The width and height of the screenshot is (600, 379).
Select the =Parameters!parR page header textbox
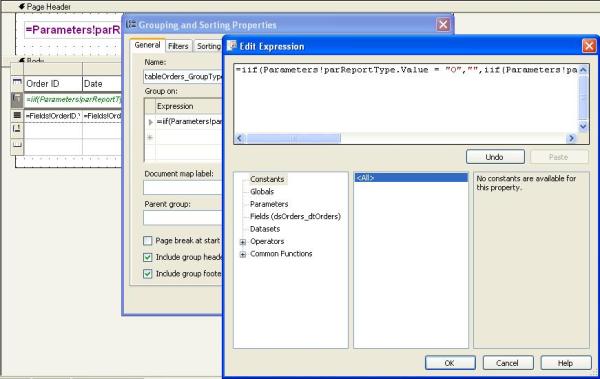click(73, 30)
